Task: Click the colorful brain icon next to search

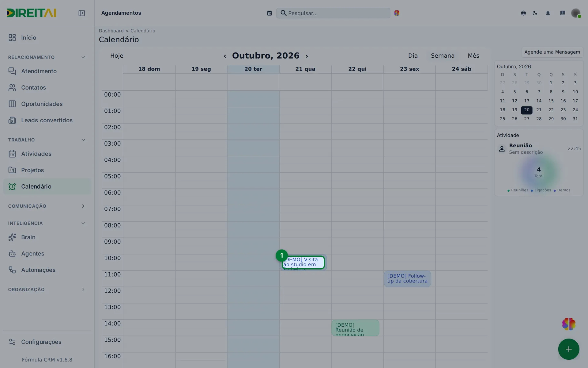Action: click(x=397, y=13)
